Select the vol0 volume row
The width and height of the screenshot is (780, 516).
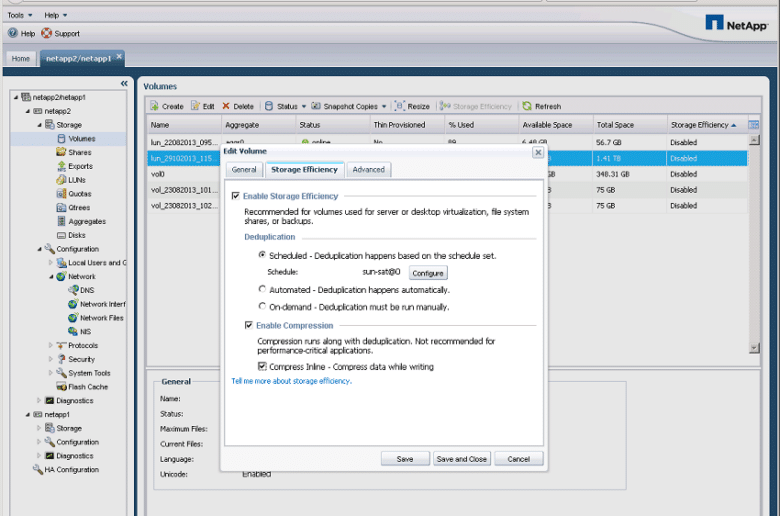pos(447,174)
